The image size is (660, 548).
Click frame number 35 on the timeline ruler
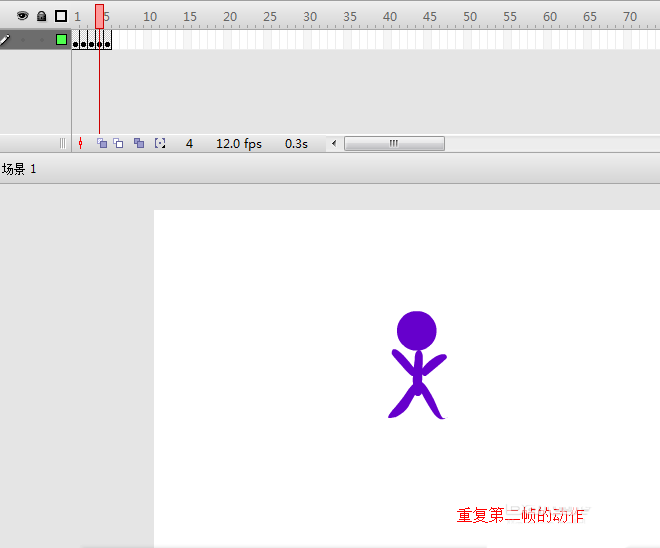[x=350, y=17]
